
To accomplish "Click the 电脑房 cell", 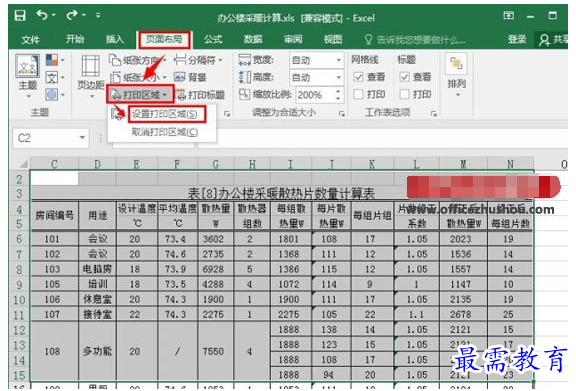I will point(97,269).
